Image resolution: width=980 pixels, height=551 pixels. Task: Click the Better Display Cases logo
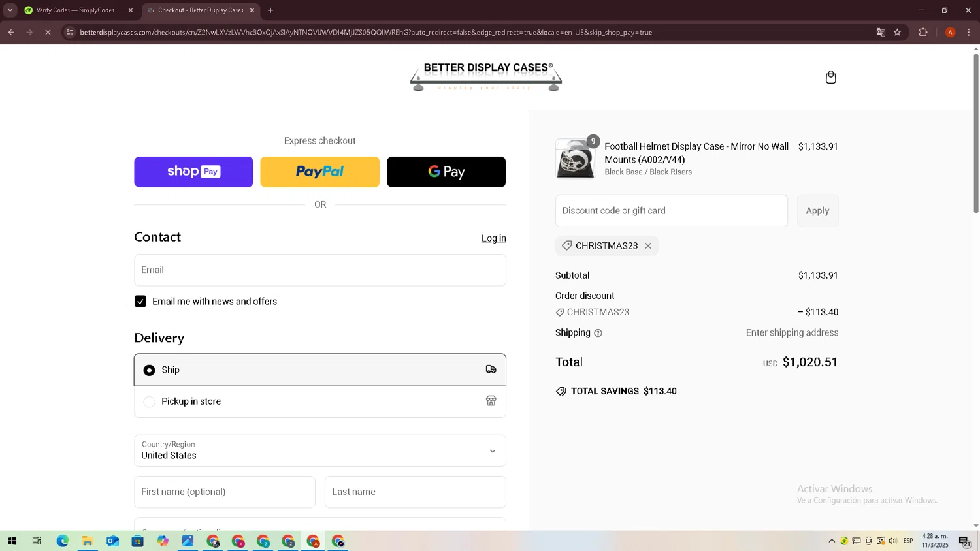[x=486, y=77]
